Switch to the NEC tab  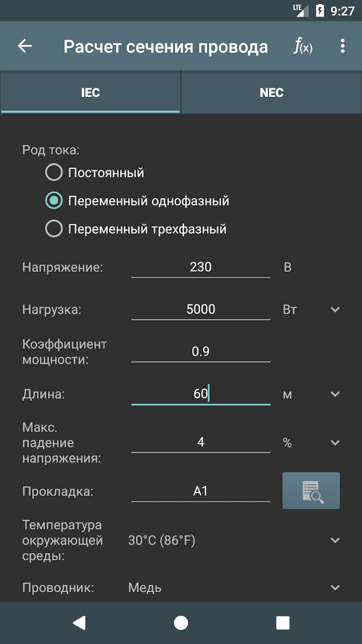(x=271, y=92)
